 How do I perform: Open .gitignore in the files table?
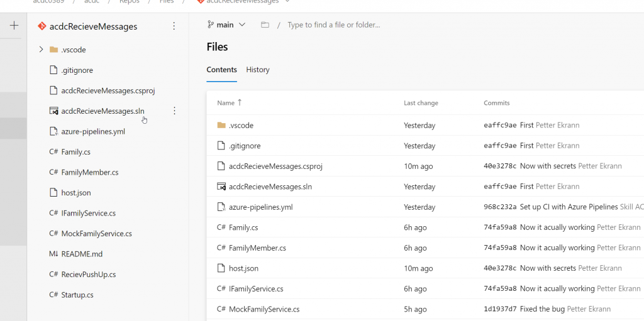coord(245,146)
